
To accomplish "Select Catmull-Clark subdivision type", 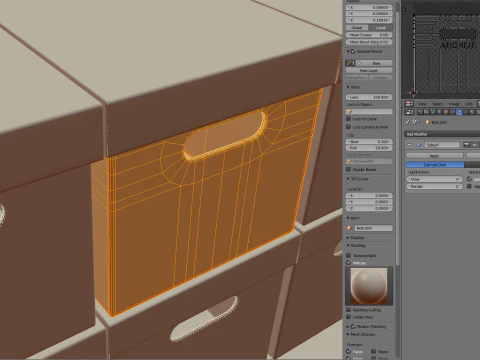I will [435, 165].
